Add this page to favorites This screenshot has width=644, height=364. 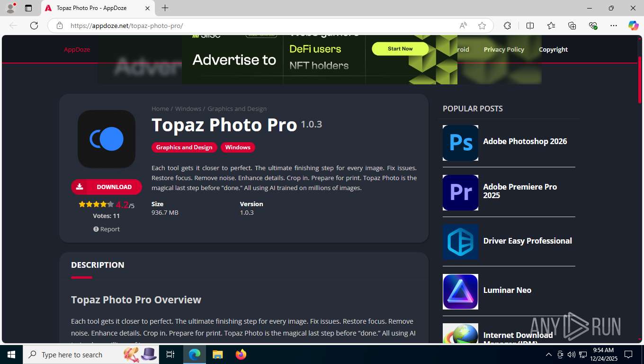[x=482, y=26]
